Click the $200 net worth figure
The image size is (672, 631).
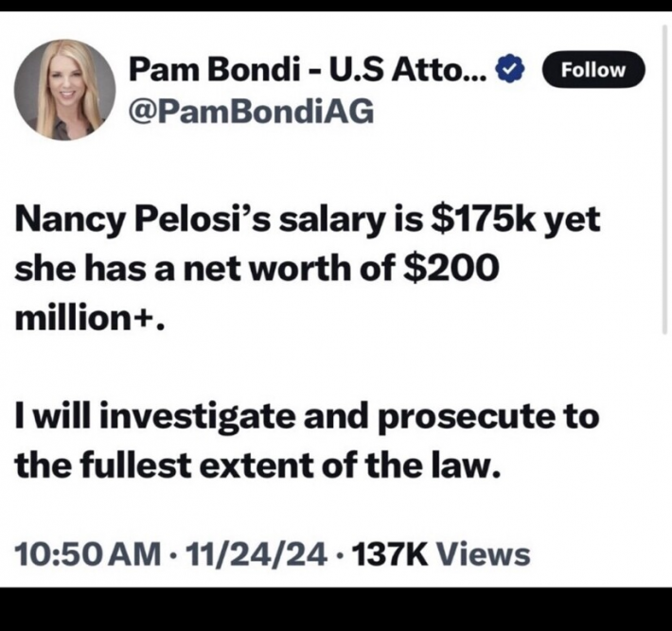451,270
